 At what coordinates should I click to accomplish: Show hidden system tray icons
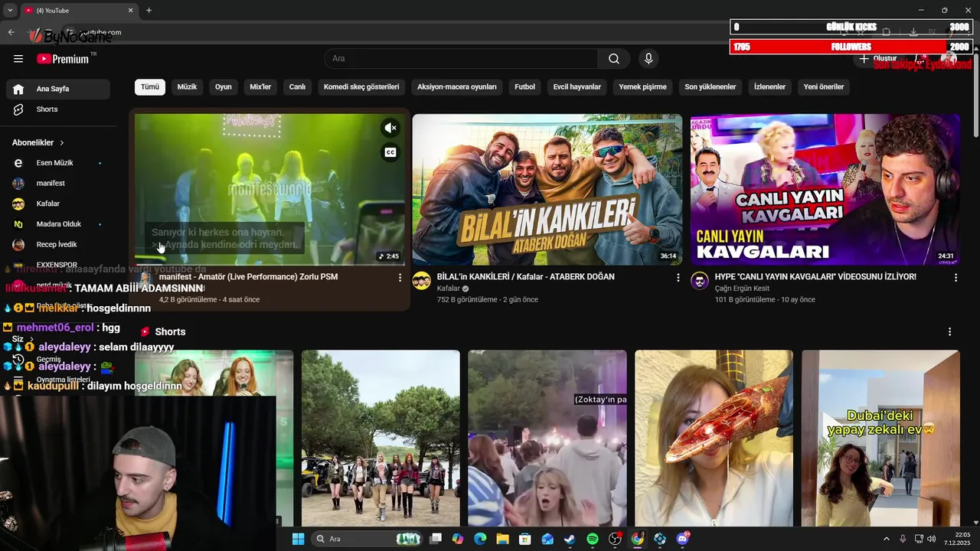[x=887, y=539]
